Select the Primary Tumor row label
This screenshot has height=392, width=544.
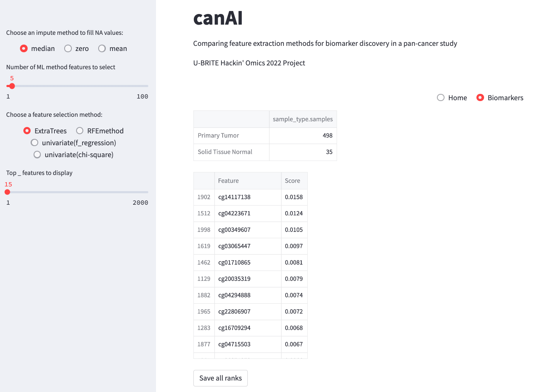tap(231, 135)
